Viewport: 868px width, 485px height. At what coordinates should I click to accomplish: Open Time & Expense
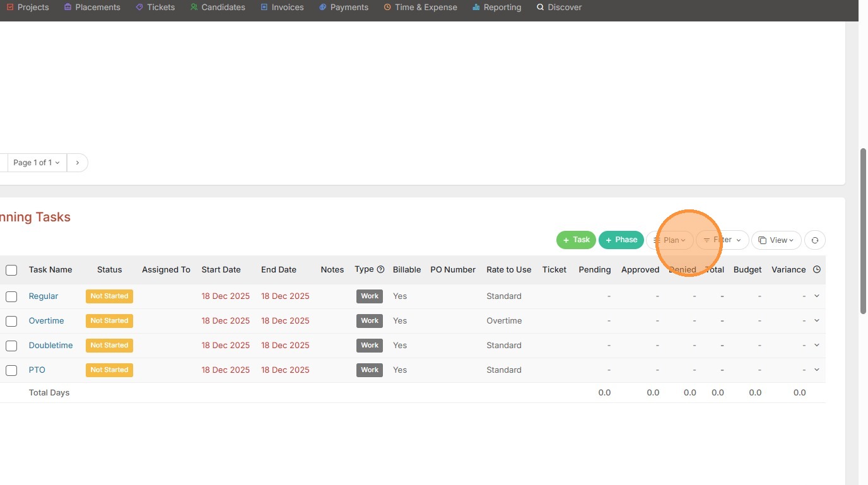tap(420, 8)
